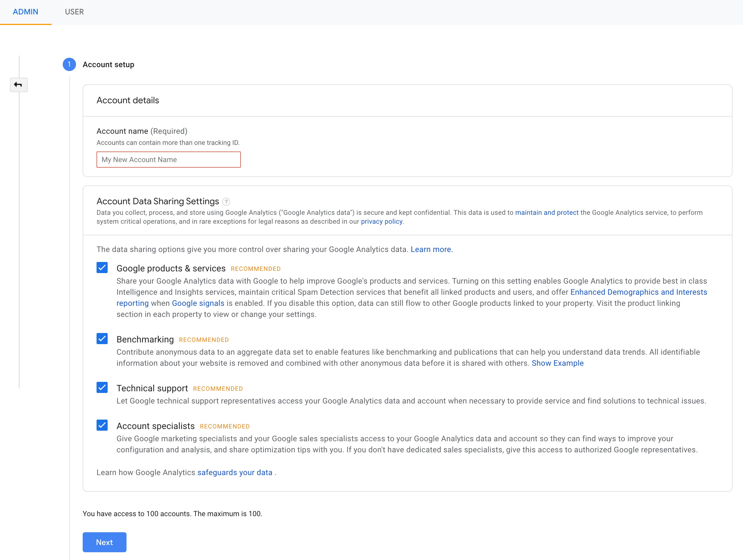Click the step 1 circle icon
This screenshot has height=560, width=743.
tap(69, 64)
